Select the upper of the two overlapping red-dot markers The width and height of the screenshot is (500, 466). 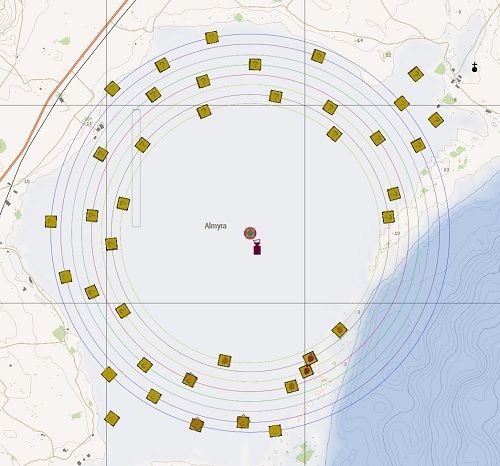(x=310, y=359)
